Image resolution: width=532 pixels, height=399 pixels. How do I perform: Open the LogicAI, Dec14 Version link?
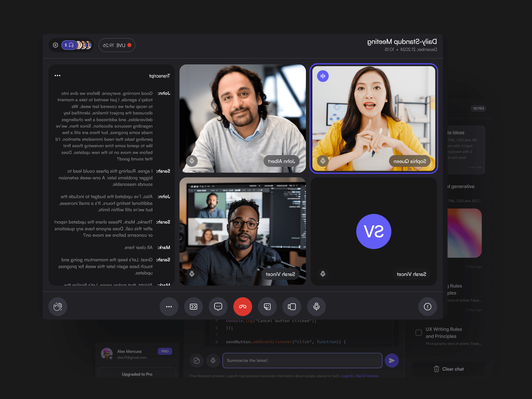click(360, 376)
